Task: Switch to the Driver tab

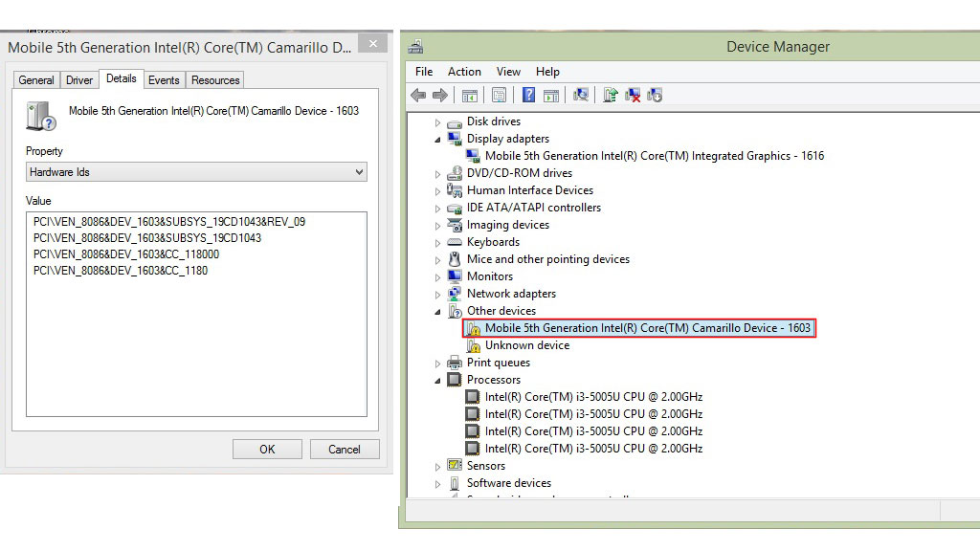Action: point(79,80)
